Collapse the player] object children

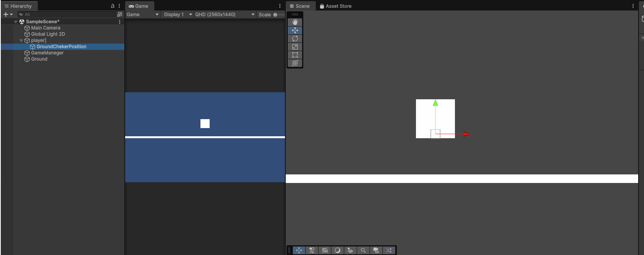(21, 40)
